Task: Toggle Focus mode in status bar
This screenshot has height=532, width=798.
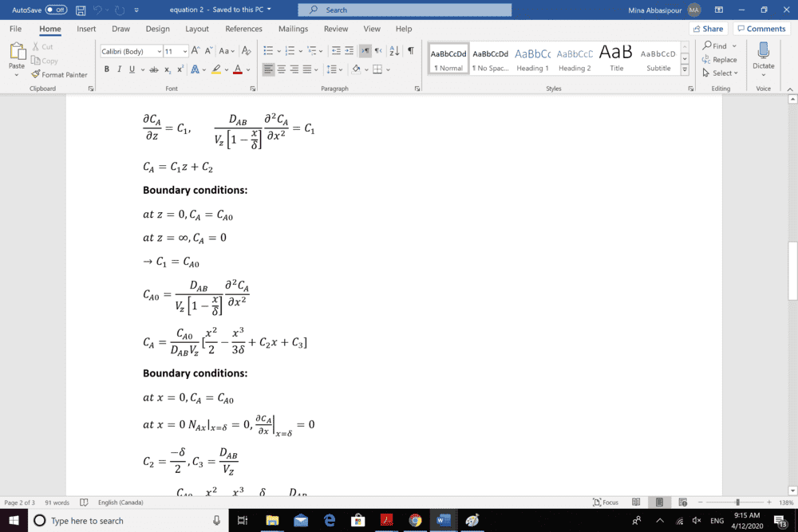Action: tap(606, 502)
